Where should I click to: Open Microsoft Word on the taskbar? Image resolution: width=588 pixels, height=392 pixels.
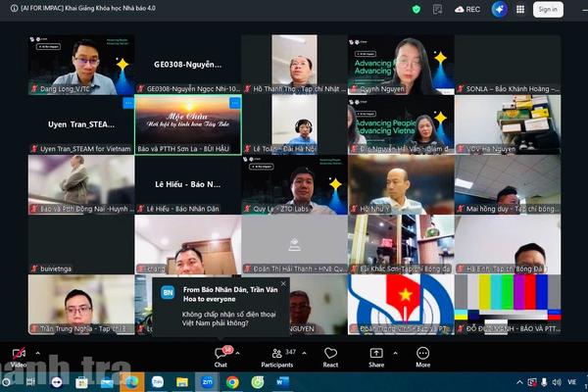coord(282,382)
